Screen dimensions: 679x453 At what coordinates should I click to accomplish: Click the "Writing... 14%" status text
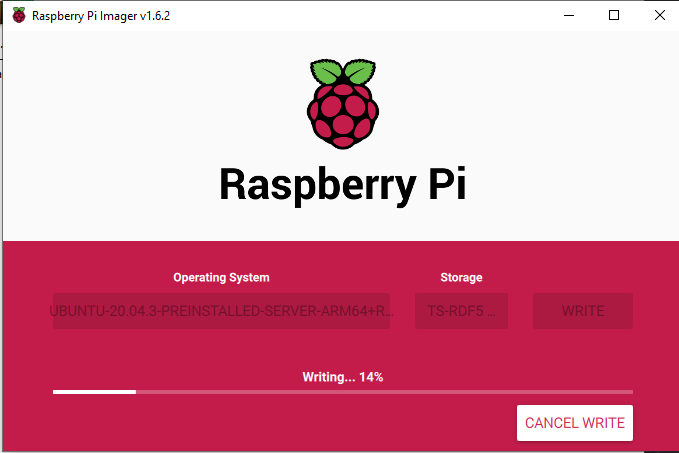pos(343,377)
